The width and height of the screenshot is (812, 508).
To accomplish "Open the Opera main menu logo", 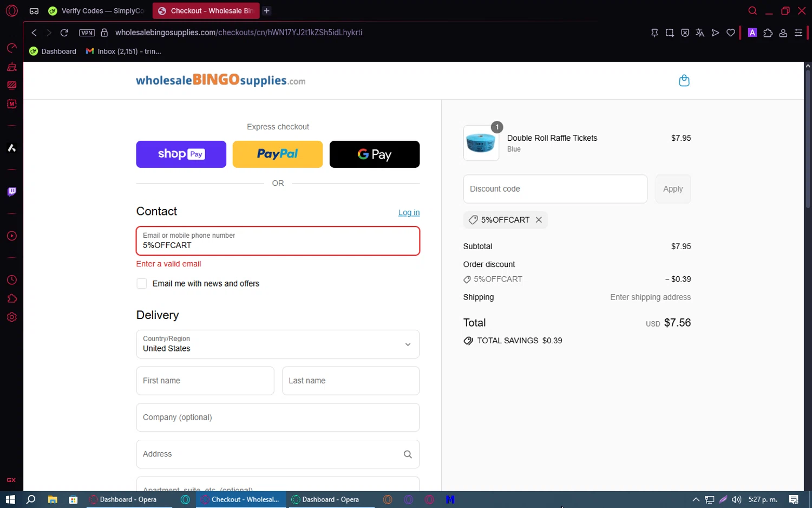I will pyautogui.click(x=11, y=11).
